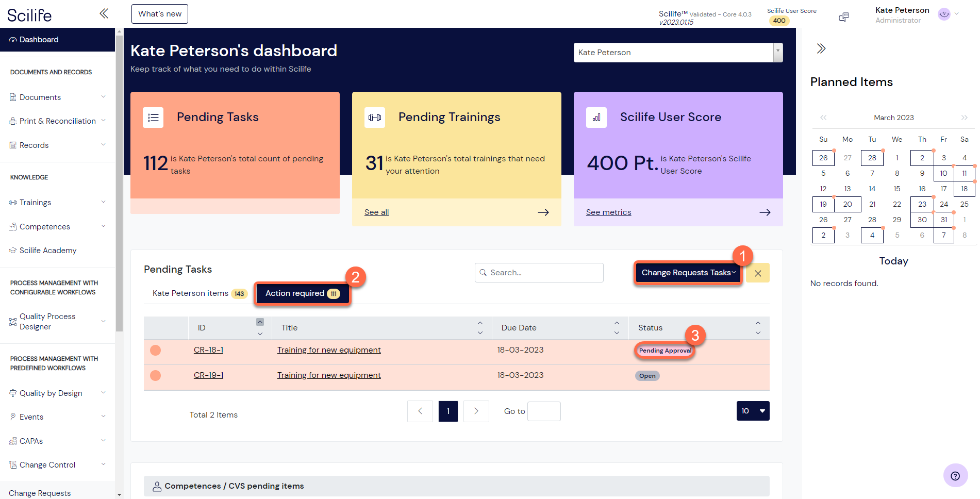This screenshot has height=499, width=980.
Task: Open the items-per-page dropdown showing 10
Action: point(753,411)
